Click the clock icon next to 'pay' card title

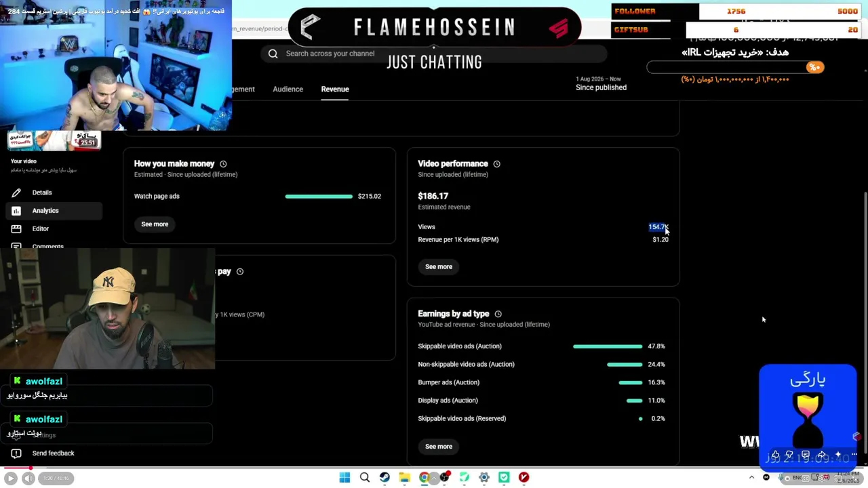pyautogui.click(x=239, y=272)
